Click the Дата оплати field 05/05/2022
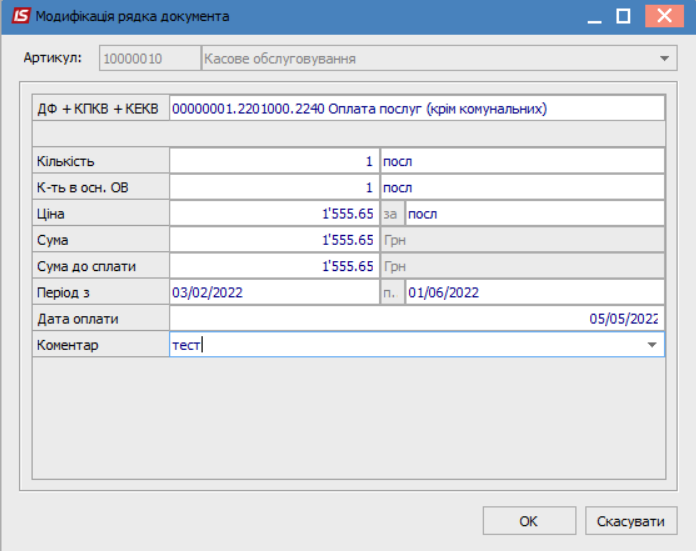 coord(417,318)
